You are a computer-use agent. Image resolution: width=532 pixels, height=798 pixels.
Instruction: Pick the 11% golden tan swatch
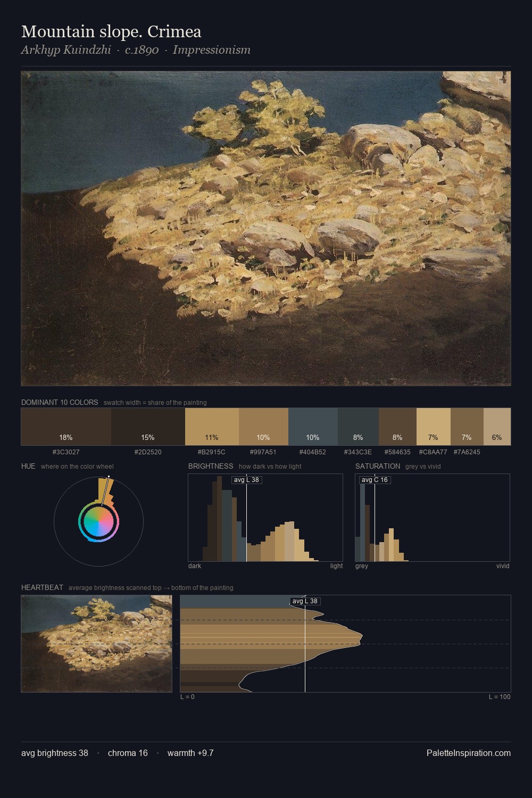(212, 427)
